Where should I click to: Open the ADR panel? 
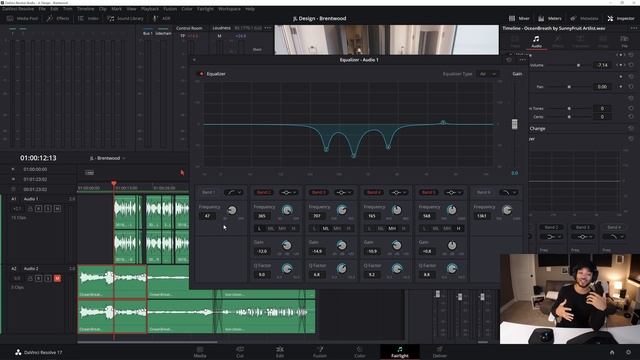pyautogui.click(x=162, y=18)
